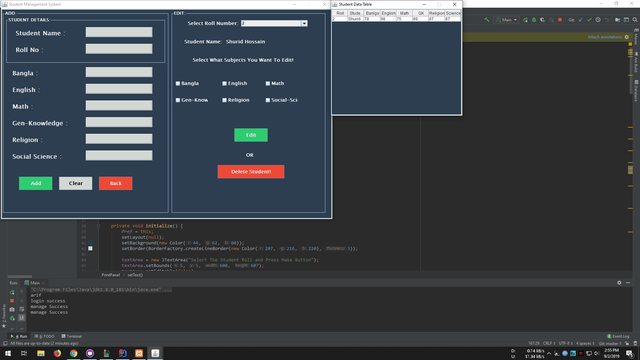640x360 pixels.
Task: Click the Student Name input field
Action: coord(119,32)
